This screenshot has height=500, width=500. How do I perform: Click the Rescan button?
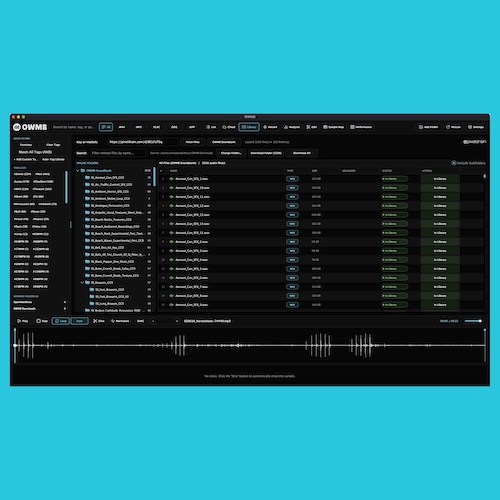coord(453,127)
